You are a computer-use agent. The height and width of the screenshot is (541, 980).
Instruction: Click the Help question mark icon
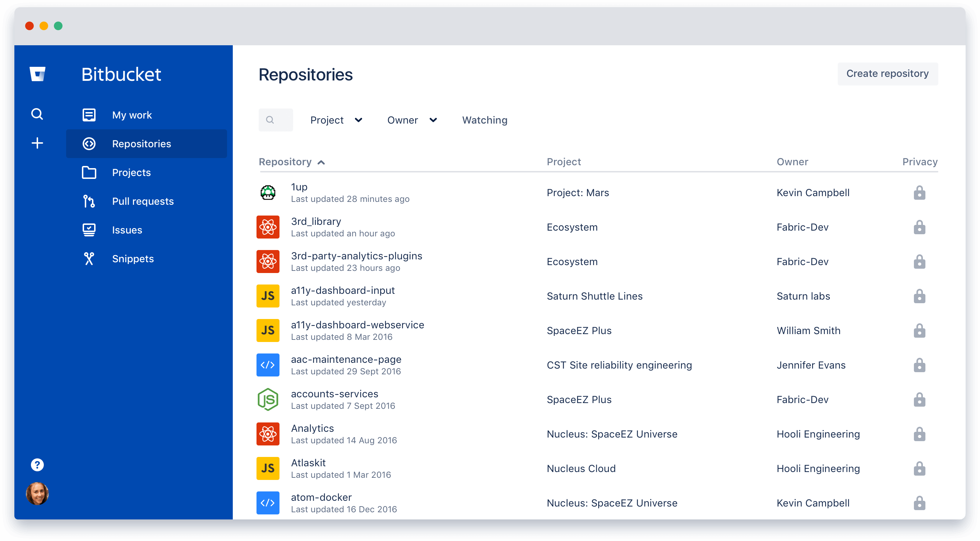(x=38, y=465)
